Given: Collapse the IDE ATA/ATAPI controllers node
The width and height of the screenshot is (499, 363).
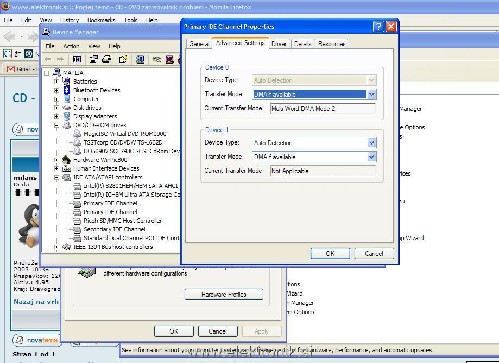Looking at the screenshot, I should [x=56, y=177].
